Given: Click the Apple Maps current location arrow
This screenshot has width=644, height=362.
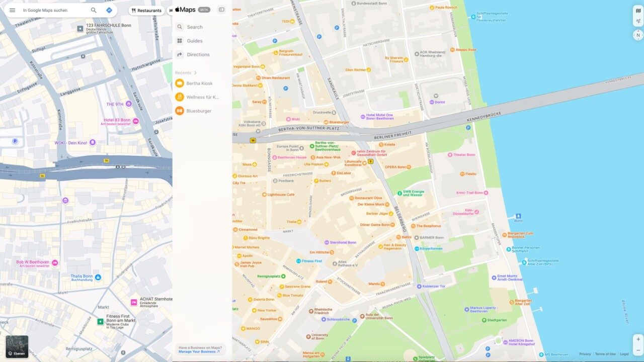Looking at the screenshot, I should (x=638, y=22).
